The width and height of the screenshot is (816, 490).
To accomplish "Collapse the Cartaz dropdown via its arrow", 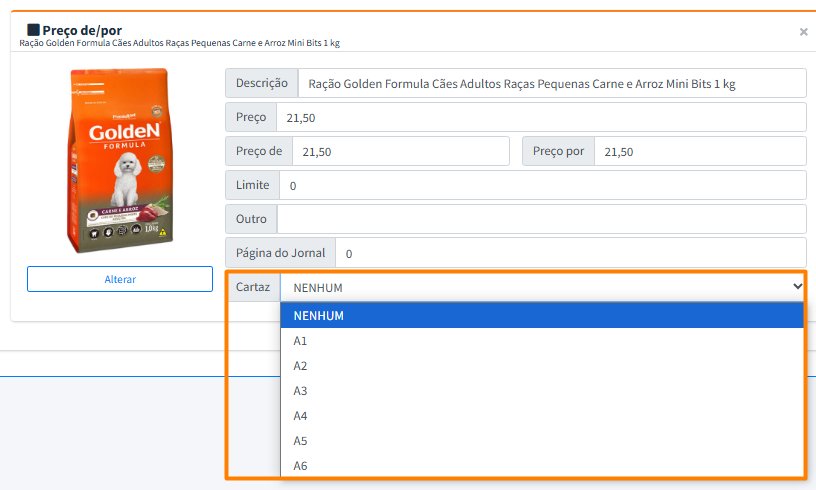I will (797, 287).
